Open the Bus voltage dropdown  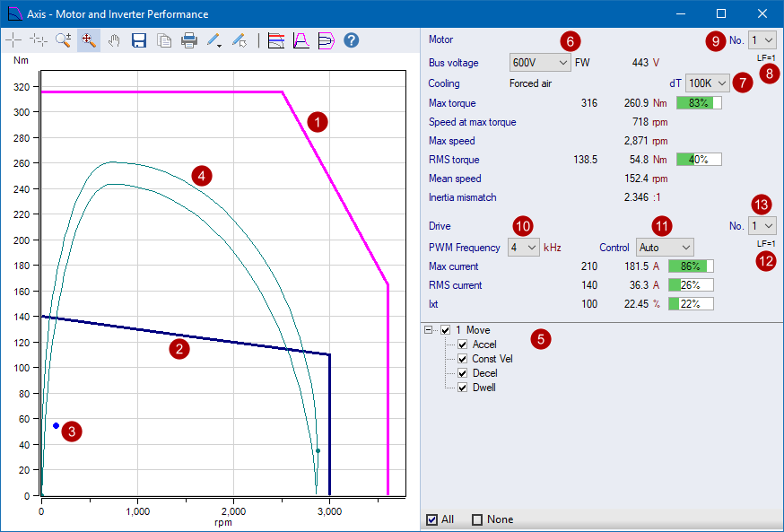(x=540, y=63)
